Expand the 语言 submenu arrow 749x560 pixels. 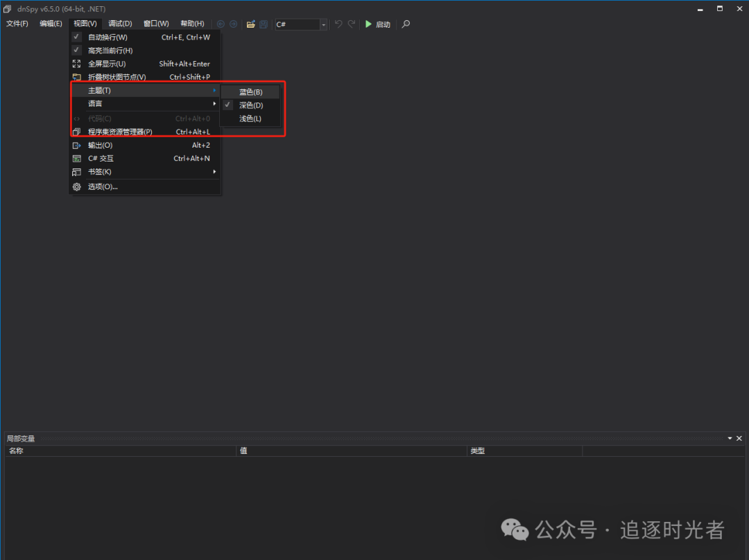coord(214,103)
